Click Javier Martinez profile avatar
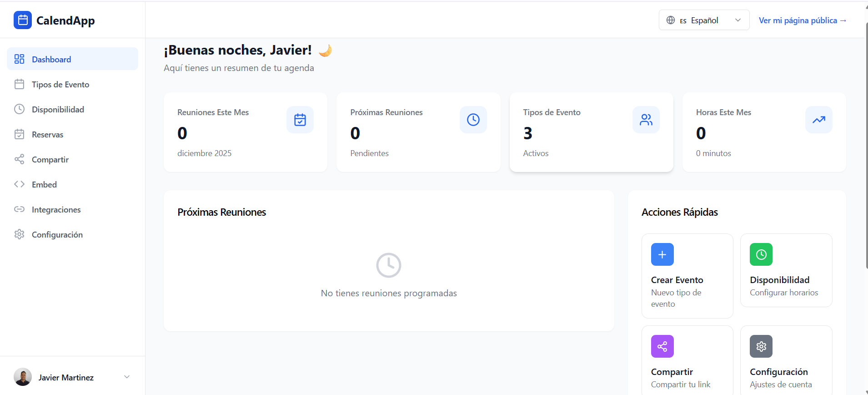The image size is (868, 395). coord(23,377)
